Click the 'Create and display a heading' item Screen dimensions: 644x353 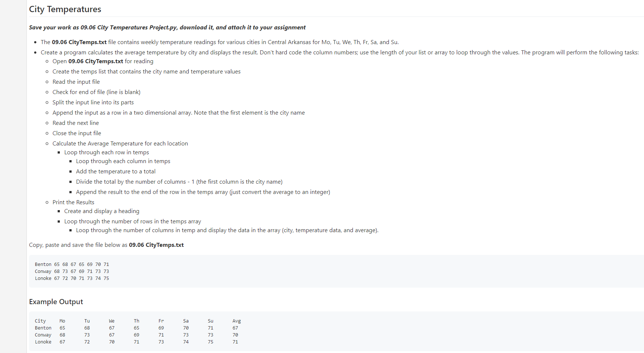click(x=102, y=211)
